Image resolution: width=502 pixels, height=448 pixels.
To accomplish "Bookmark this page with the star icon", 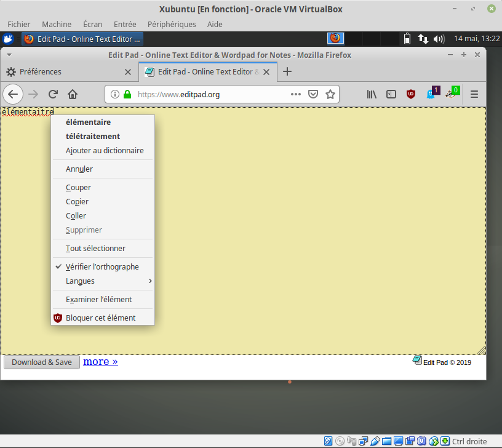I will 330,94.
